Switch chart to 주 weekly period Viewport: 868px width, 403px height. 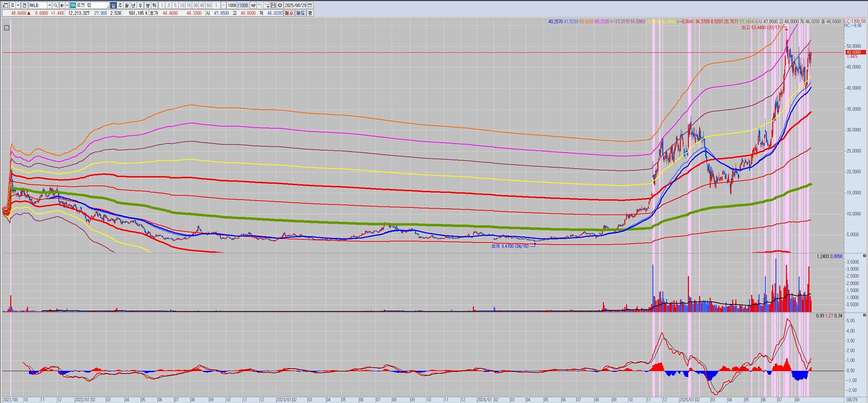(120, 5)
